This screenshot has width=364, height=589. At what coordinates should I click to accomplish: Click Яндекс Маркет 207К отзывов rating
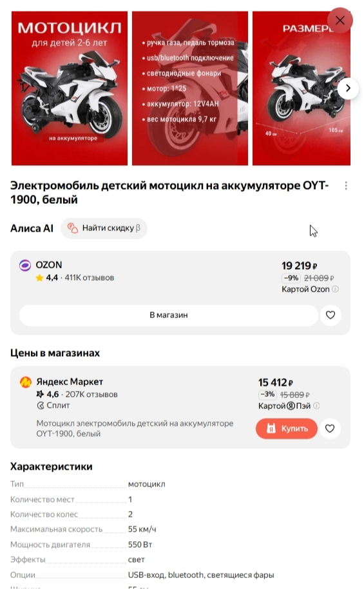(x=77, y=394)
